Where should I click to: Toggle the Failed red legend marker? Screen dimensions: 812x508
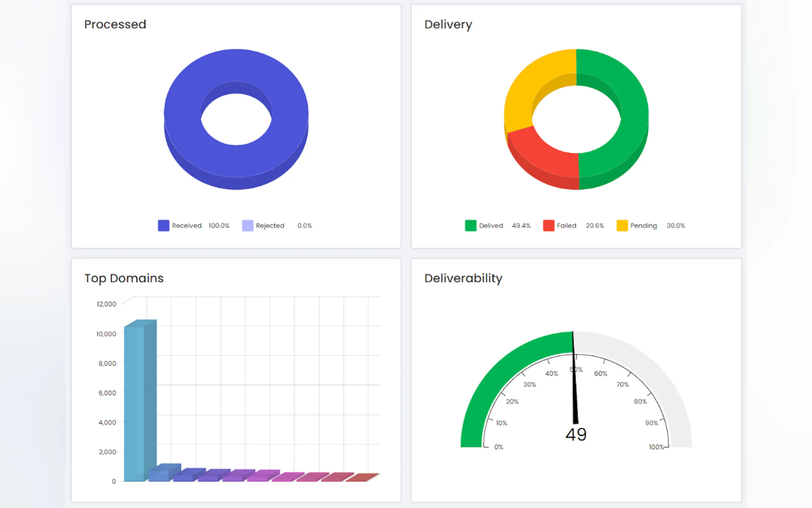[549, 226]
